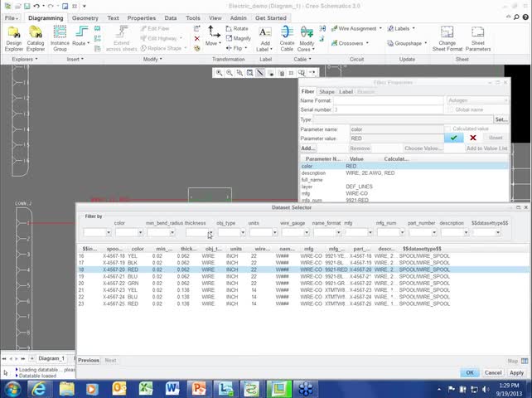Click the red delete X in Modify group

(196, 38)
